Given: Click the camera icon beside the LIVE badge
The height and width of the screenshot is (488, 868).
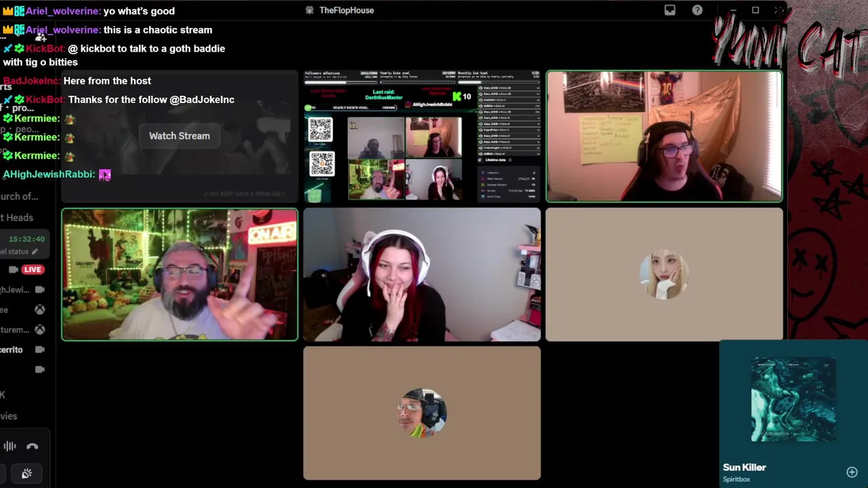Looking at the screenshot, I should 13,270.
